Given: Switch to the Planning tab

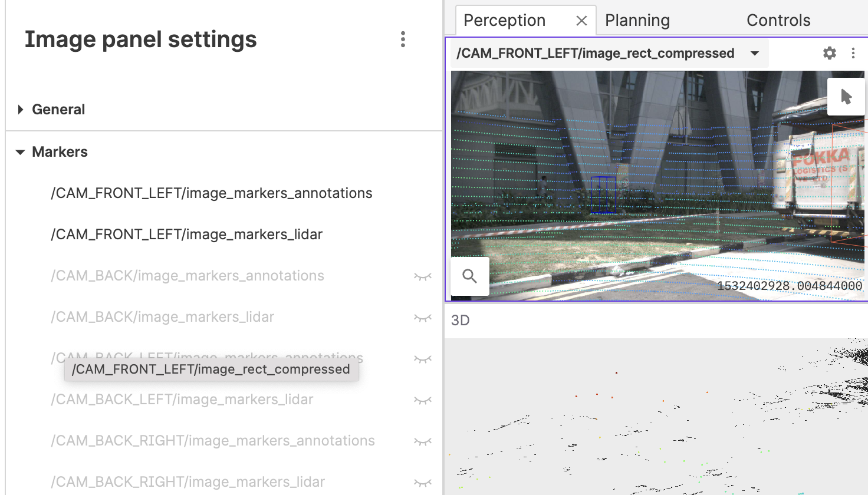Looking at the screenshot, I should tap(637, 19).
